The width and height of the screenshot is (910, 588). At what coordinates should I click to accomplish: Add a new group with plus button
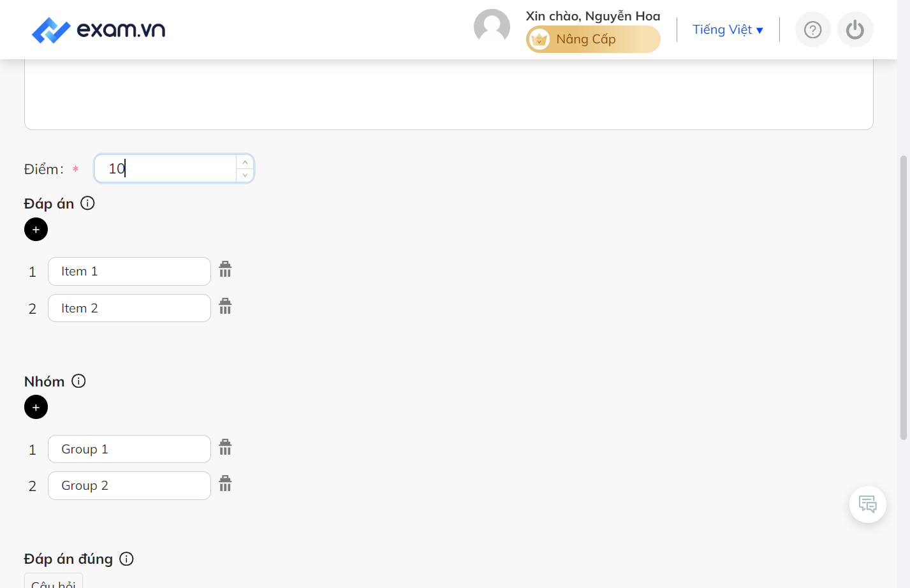[x=36, y=407]
